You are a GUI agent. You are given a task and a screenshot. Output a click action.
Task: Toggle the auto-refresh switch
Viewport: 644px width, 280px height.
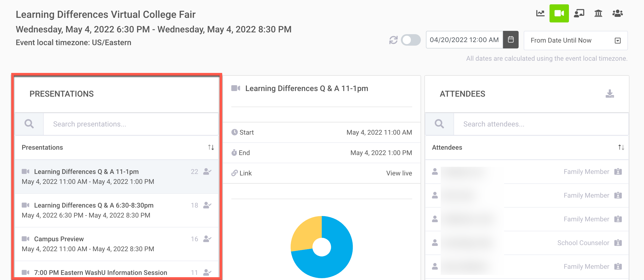(411, 40)
